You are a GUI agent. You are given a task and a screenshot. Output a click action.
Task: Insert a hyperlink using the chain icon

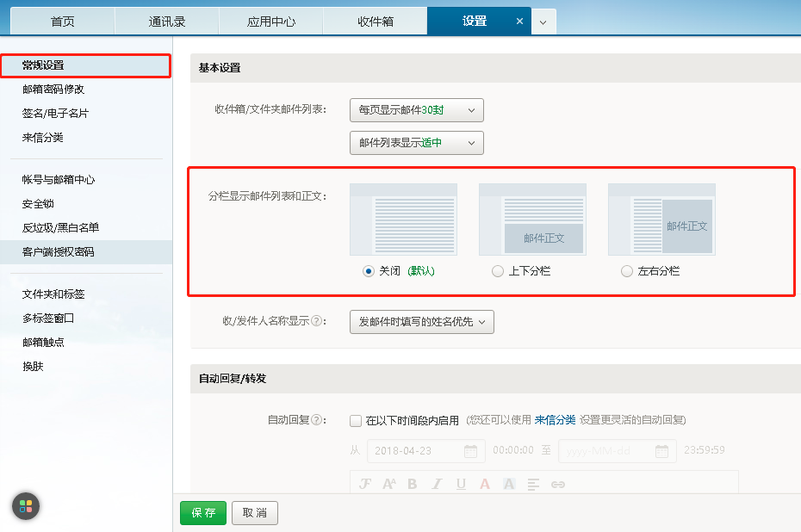pyautogui.click(x=559, y=484)
